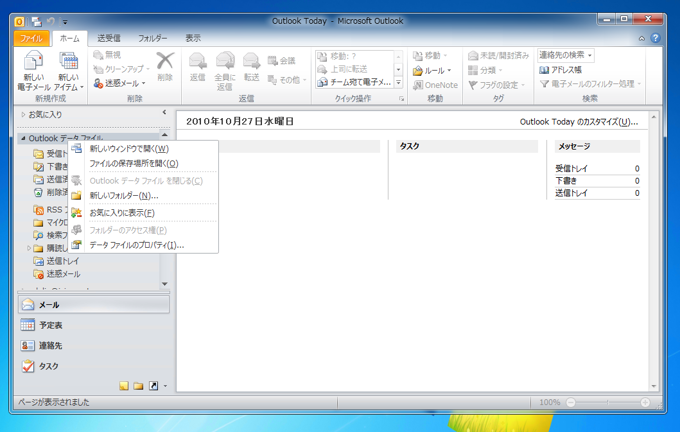Expand the お気に入り favorites section

pyautogui.click(x=23, y=115)
